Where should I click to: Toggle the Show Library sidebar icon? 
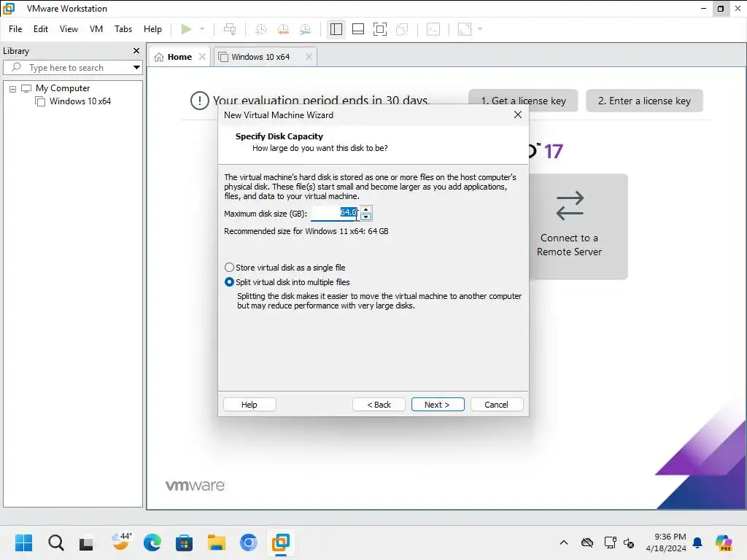pyautogui.click(x=336, y=29)
